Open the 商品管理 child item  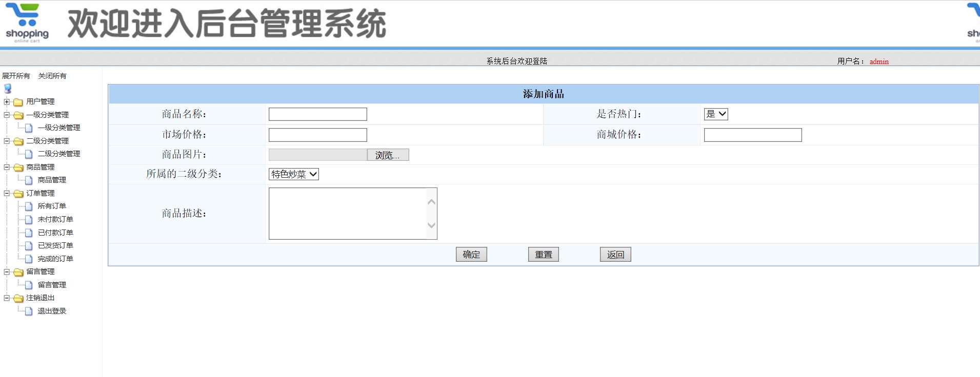click(x=52, y=180)
